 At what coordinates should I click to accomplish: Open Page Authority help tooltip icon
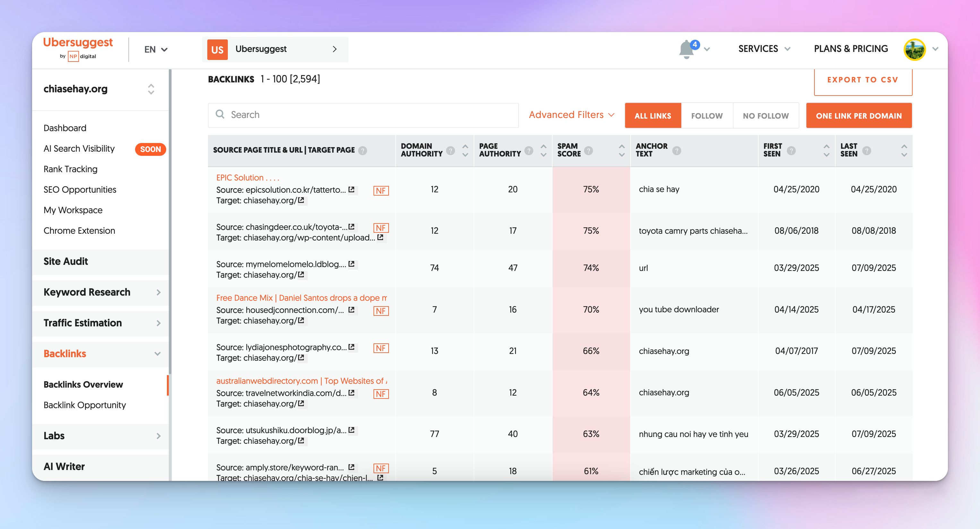click(x=529, y=150)
